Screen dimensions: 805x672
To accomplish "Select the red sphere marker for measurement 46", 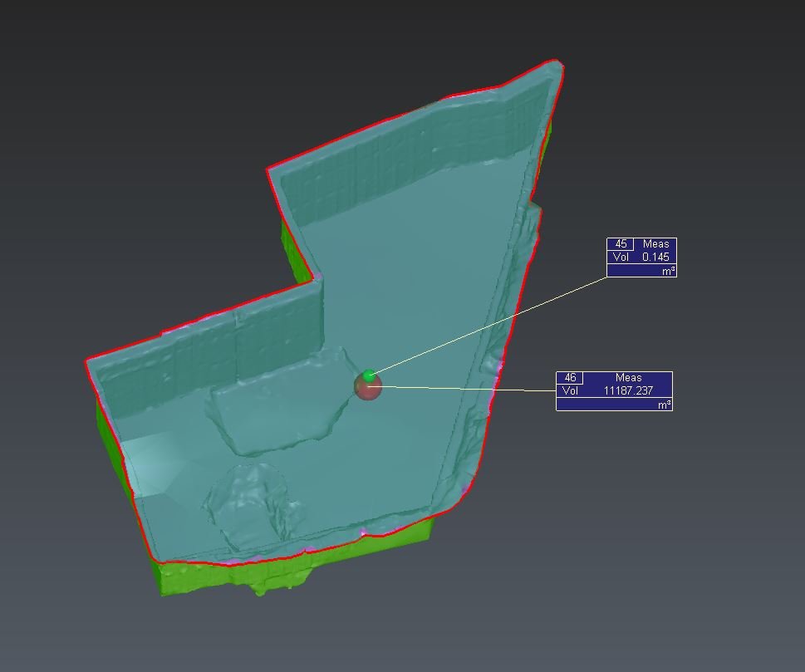I will pos(368,388).
